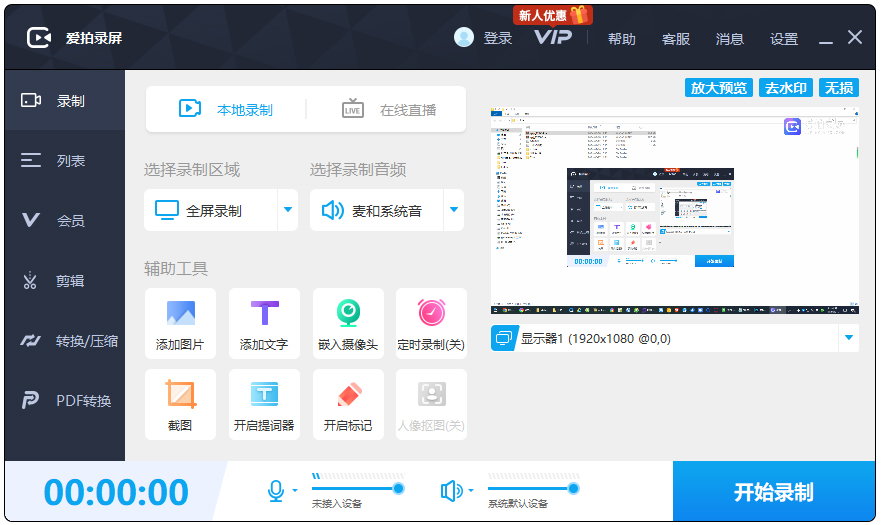This screenshot has height=525, width=881.
Task: Open the 帮助 help menu
Action: tap(621, 39)
